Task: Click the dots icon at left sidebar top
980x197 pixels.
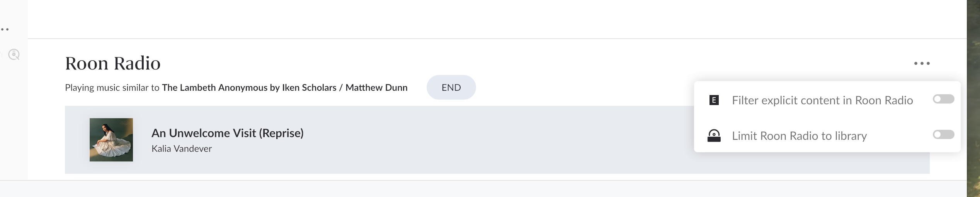Action: click(5, 29)
